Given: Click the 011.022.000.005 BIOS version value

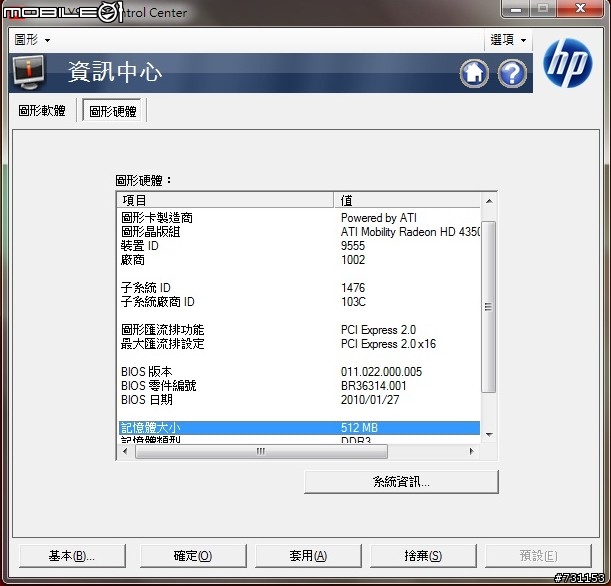Looking at the screenshot, I should [x=381, y=372].
